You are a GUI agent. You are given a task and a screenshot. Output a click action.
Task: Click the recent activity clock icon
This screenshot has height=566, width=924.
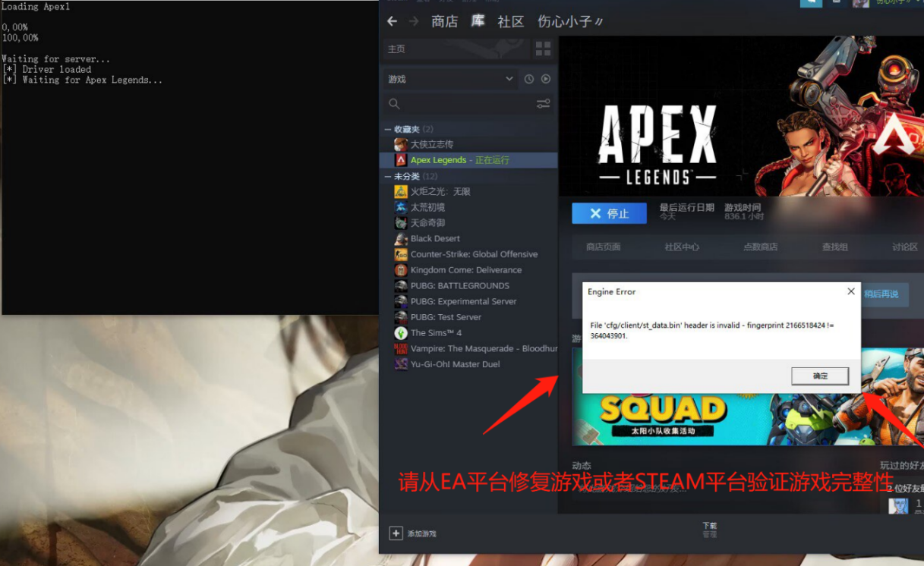point(529,79)
